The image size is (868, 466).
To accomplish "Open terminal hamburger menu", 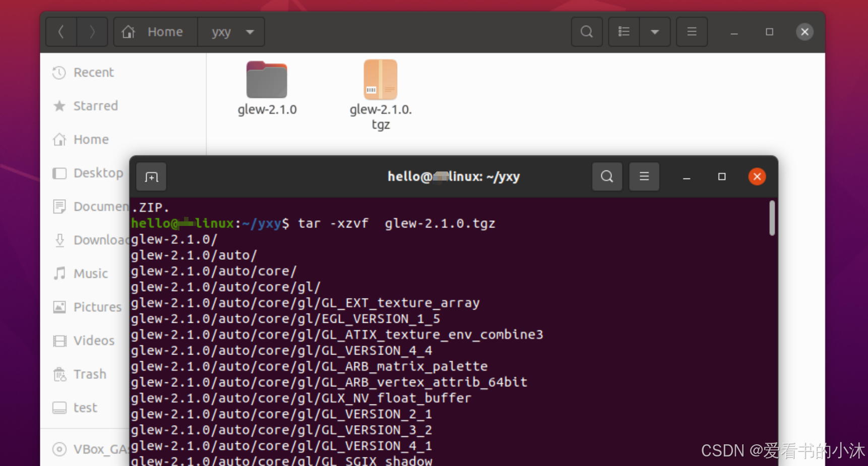I will pyautogui.click(x=644, y=177).
